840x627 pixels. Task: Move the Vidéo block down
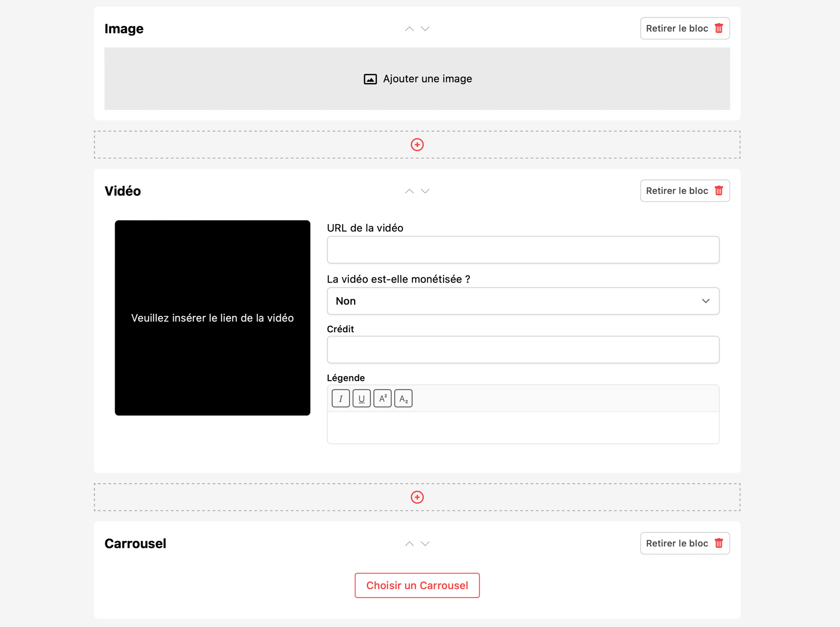(425, 191)
